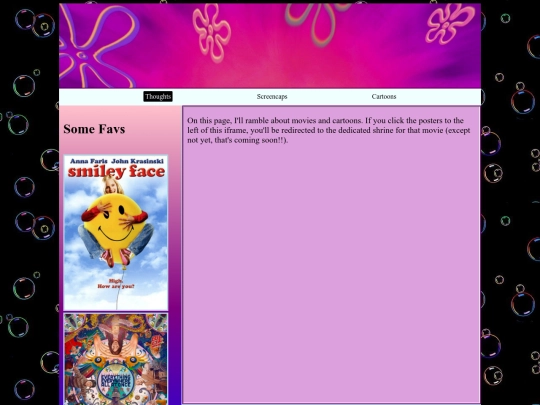540x405 pixels.
Task: Go to the Screencaps page
Action: (x=272, y=97)
